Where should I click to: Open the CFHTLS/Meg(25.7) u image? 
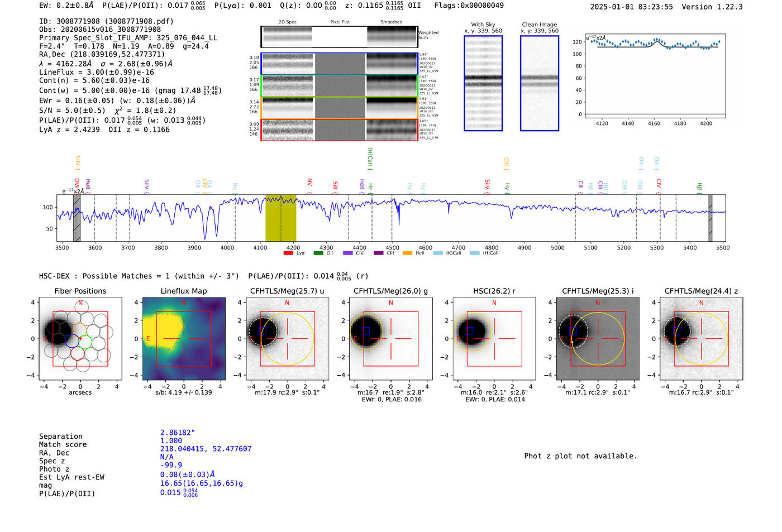click(287, 339)
